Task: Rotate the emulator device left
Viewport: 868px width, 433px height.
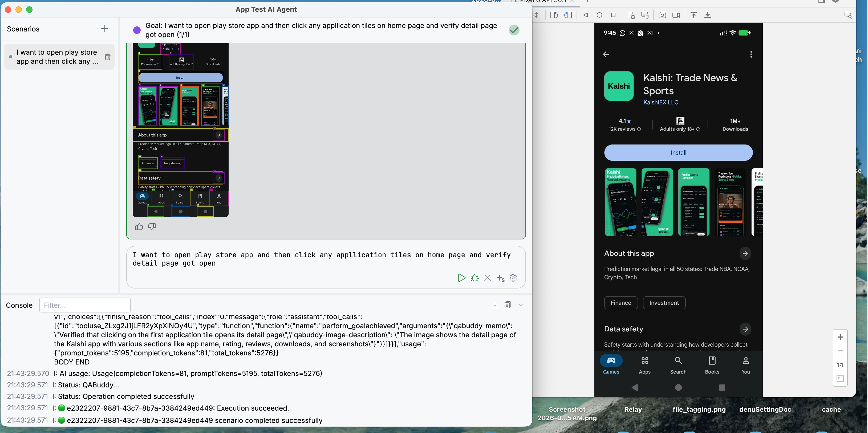Action: point(554,15)
